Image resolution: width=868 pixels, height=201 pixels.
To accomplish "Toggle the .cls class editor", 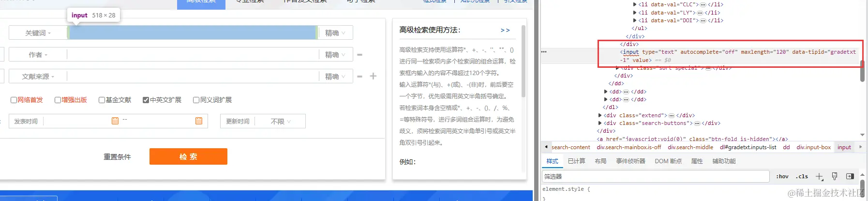I will pos(802,176).
